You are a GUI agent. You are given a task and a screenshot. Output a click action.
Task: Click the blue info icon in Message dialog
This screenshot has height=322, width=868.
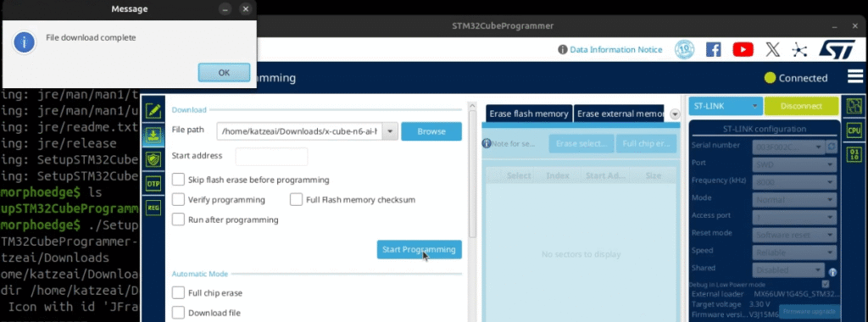[25, 42]
